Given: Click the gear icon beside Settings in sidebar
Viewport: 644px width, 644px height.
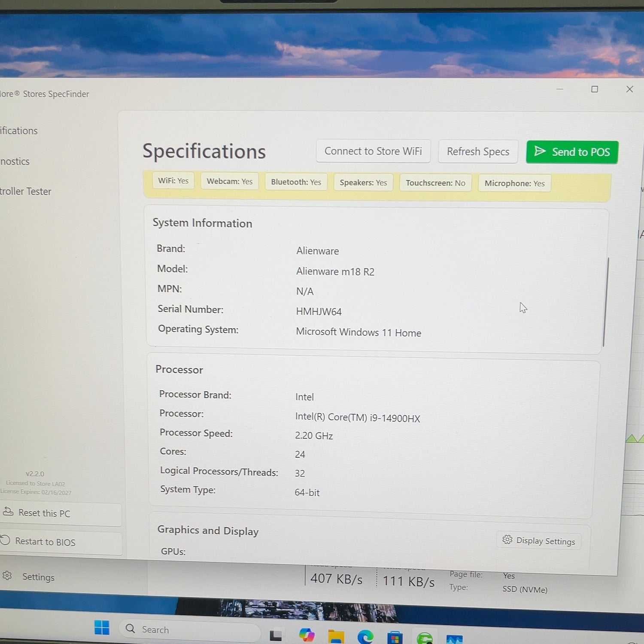Looking at the screenshot, I should pyautogui.click(x=7, y=575).
